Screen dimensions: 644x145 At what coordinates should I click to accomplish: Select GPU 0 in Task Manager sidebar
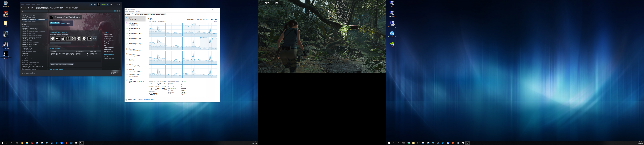[135, 81]
